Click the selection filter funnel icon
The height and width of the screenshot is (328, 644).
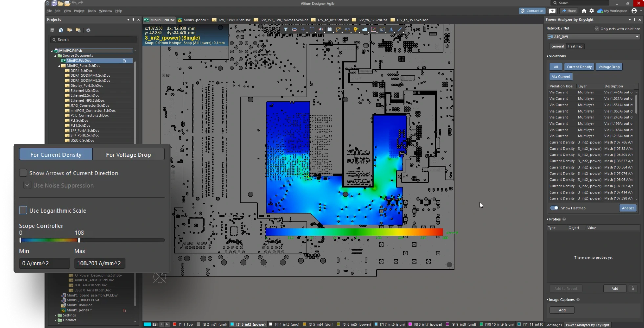286,30
